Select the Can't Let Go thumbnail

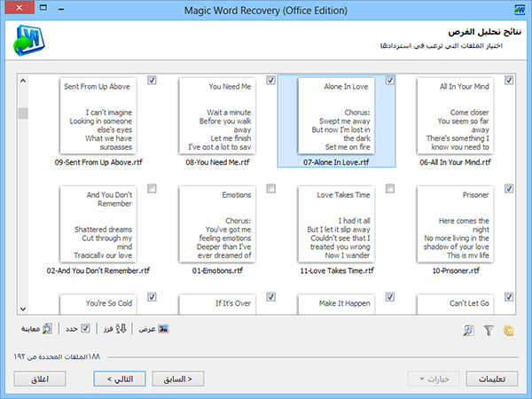456,304
